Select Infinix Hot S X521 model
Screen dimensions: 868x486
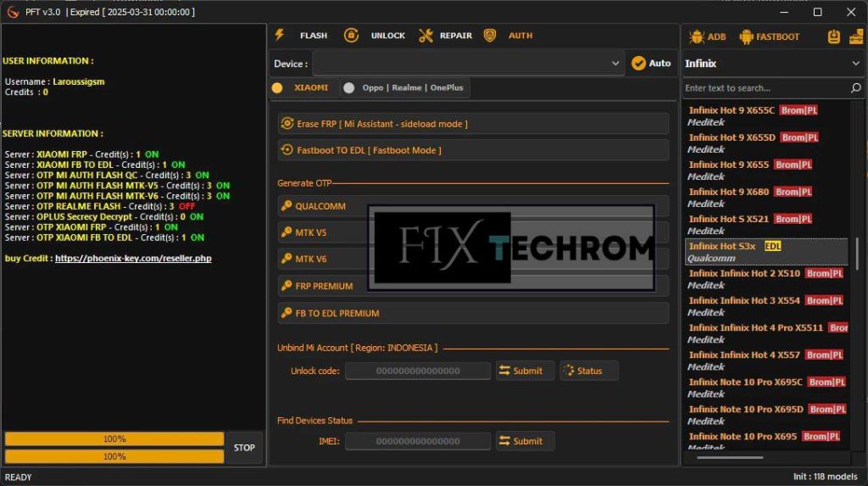(766, 225)
